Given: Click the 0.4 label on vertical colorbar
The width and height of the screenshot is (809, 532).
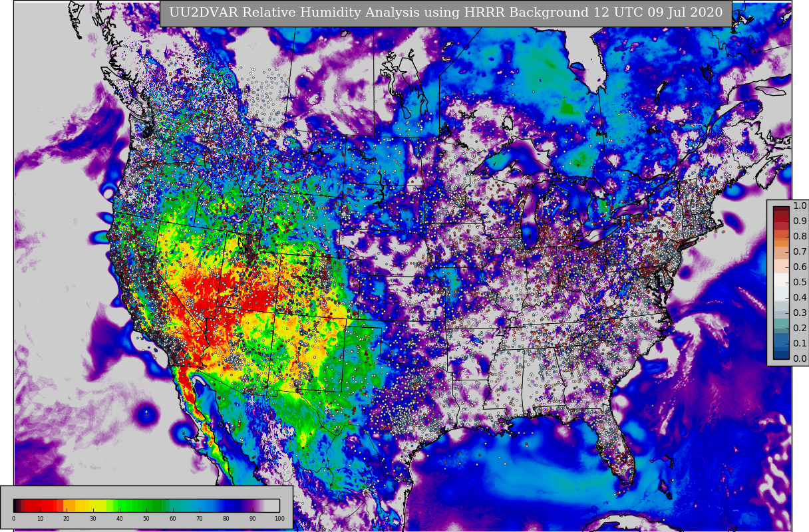Looking at the screenshot, I should (800, 297).
